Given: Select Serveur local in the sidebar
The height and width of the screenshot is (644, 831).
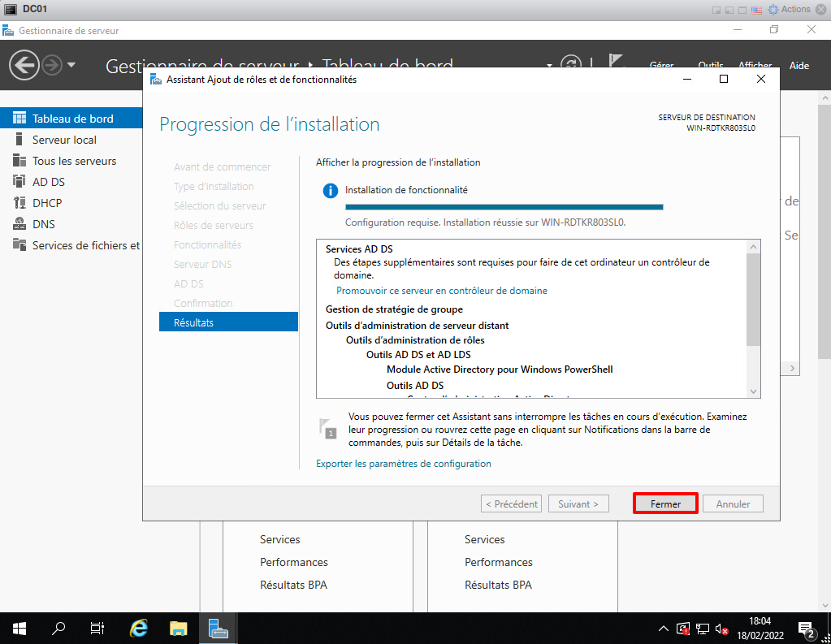Looking at the screenshot, I should click(x=64, y=140).
